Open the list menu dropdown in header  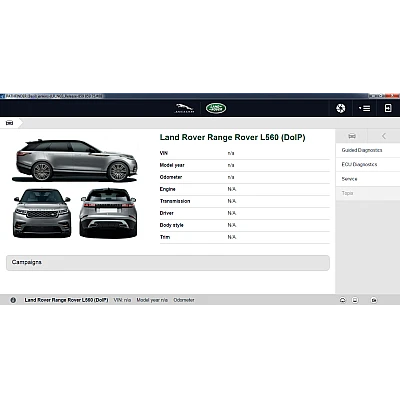[x=365, y=108]
